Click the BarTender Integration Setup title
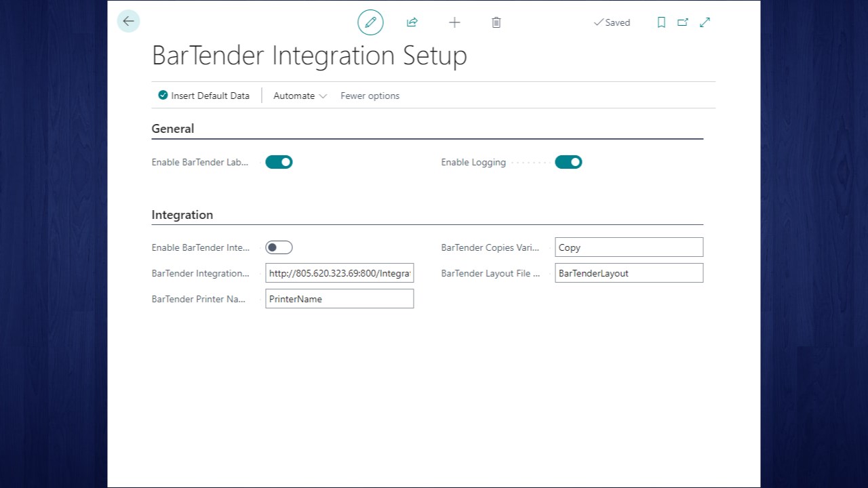This screenshot has height=488, width=868. click(x=309, y=55)
